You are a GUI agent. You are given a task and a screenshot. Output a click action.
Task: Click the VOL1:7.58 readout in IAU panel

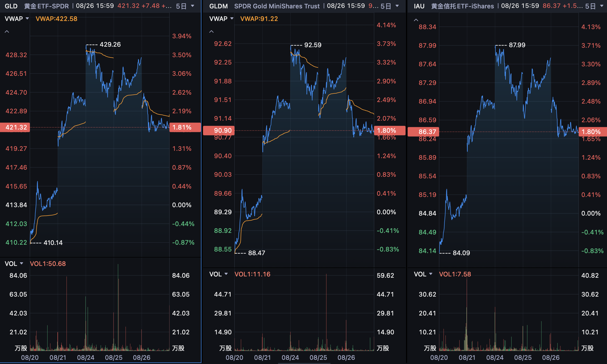(x=455, y=274)
